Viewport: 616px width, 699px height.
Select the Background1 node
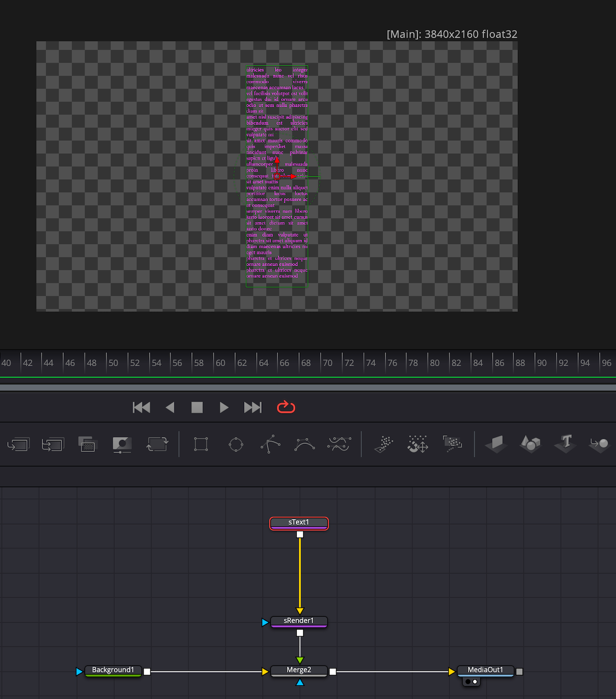113,671
